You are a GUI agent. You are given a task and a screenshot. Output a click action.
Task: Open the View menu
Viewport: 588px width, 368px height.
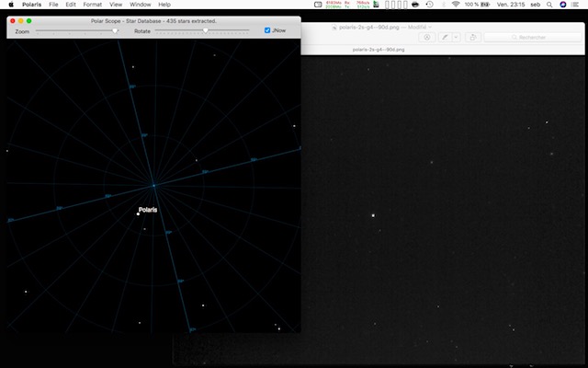coord(116,5)
